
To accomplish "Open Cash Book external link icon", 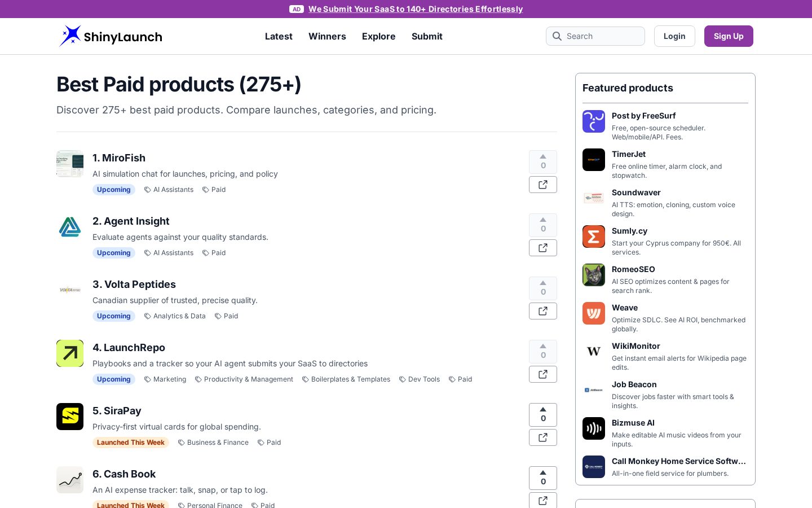I will click(543, 500).
